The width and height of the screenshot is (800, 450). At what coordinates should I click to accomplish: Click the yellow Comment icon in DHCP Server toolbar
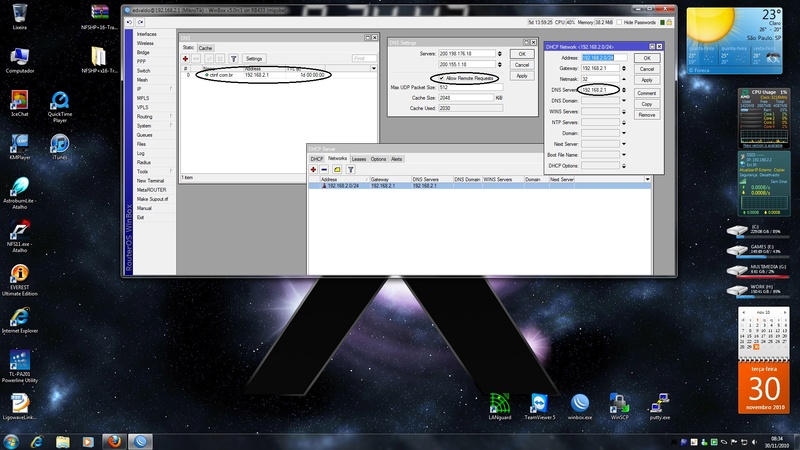[338, 169]
